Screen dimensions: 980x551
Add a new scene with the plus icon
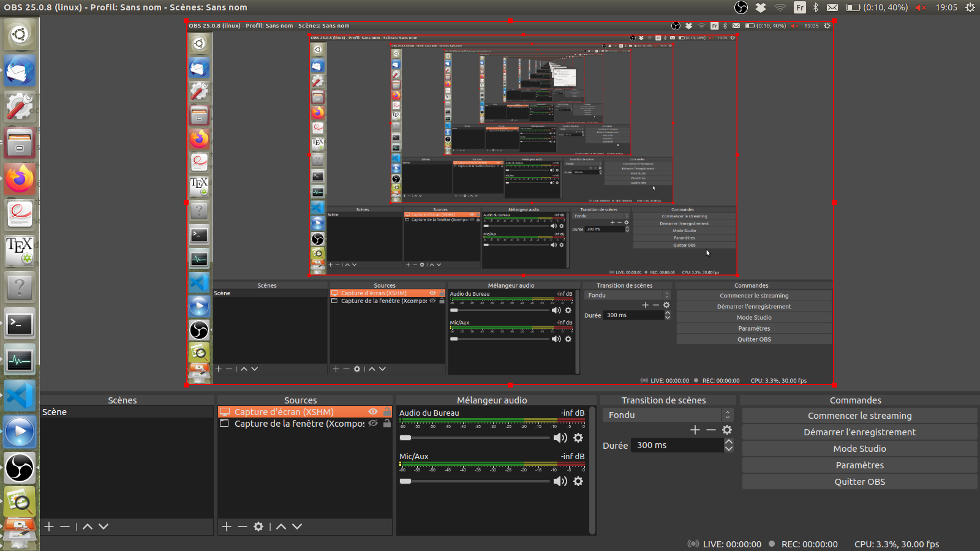[x=49, y=527]
